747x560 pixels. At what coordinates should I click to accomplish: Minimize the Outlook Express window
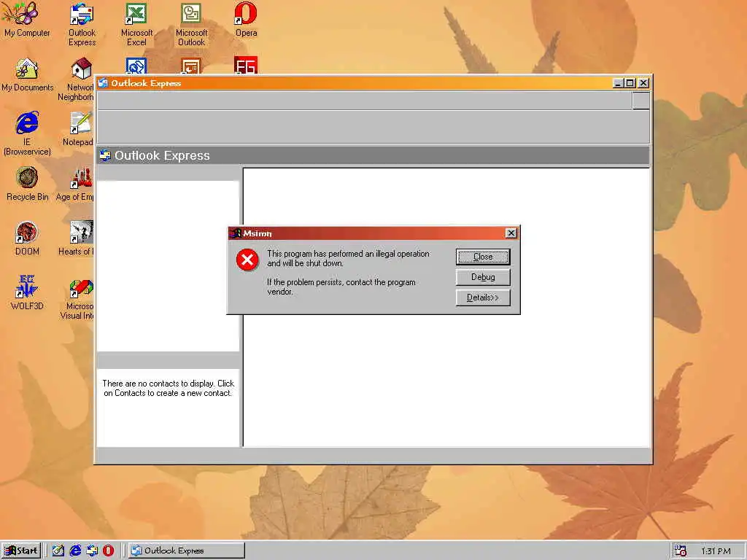point(618,83)
